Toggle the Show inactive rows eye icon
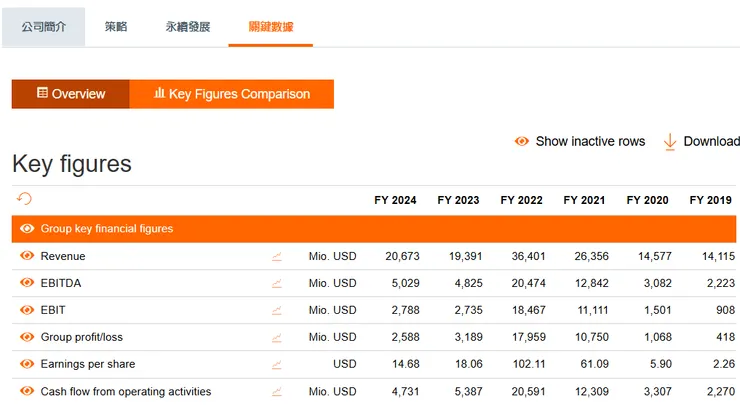Image resolution: width=740 pixels, height=405 pixels. coord(521,141)
